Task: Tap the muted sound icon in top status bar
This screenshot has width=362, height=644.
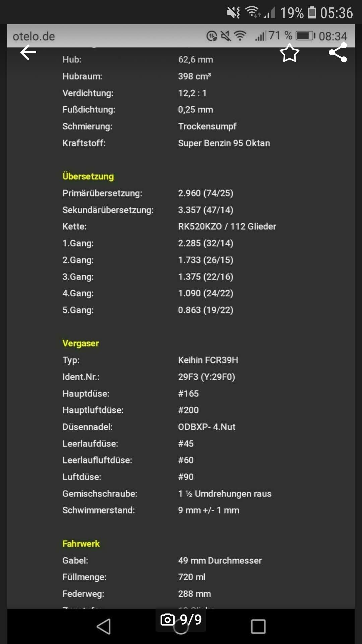Action: click(233, 13)
